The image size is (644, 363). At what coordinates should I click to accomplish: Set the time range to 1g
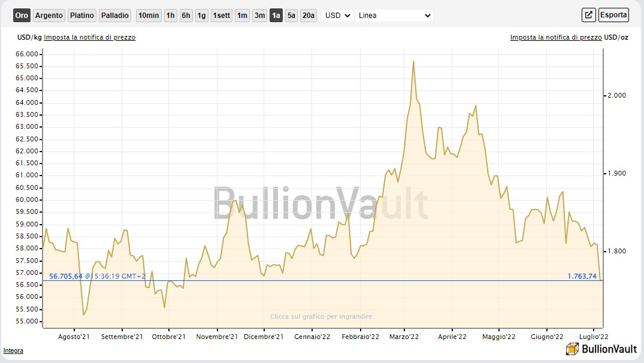coord(202,16)
